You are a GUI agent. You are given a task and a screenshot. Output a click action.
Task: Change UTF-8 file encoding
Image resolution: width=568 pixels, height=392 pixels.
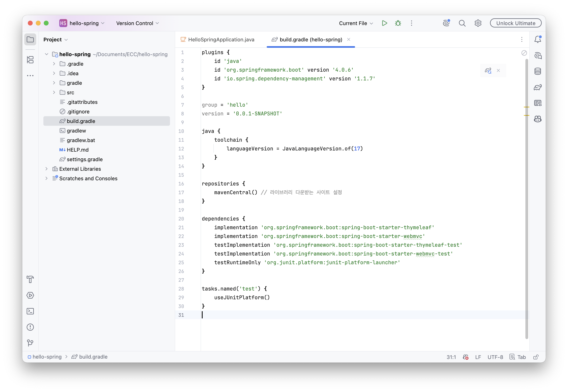click(x=495, y=357)
